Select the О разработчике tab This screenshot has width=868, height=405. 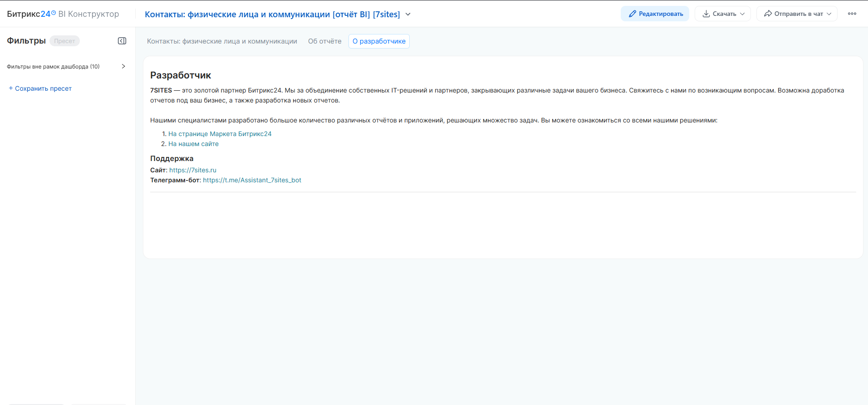379,41
